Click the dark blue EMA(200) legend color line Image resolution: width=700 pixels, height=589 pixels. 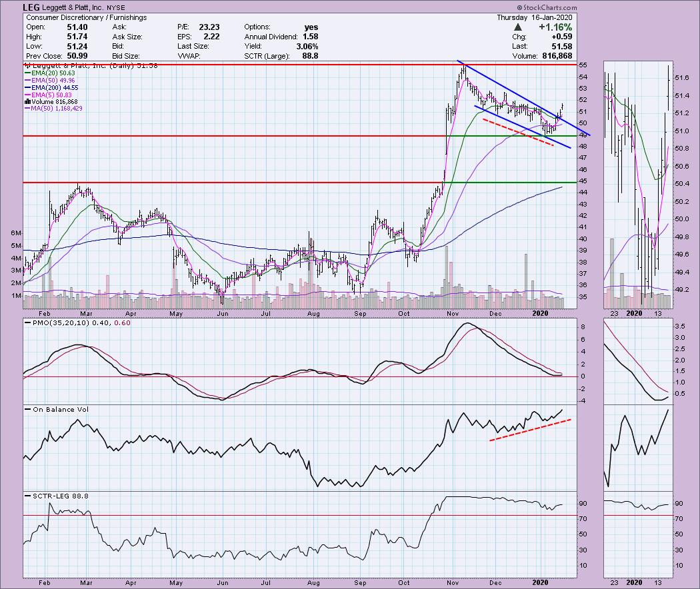(27, 88)
